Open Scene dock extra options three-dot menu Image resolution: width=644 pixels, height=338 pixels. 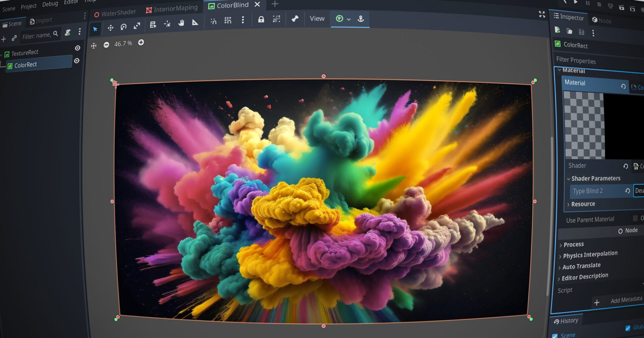(79, 31)
